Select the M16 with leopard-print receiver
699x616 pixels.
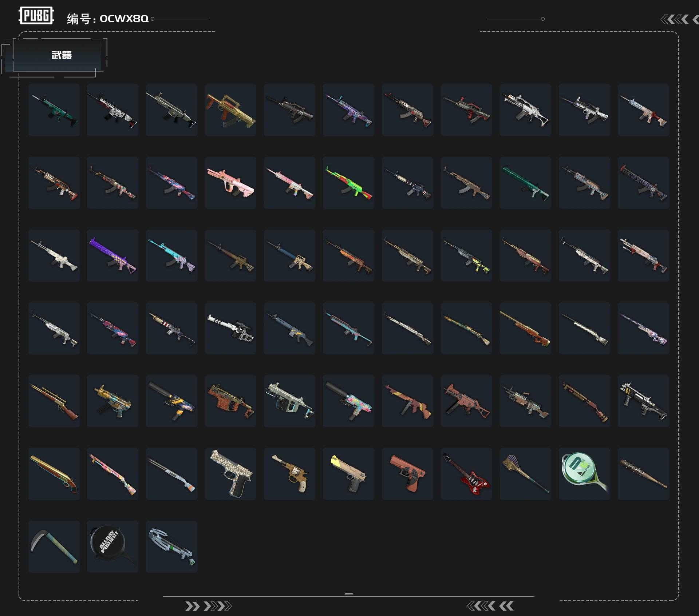289,255
